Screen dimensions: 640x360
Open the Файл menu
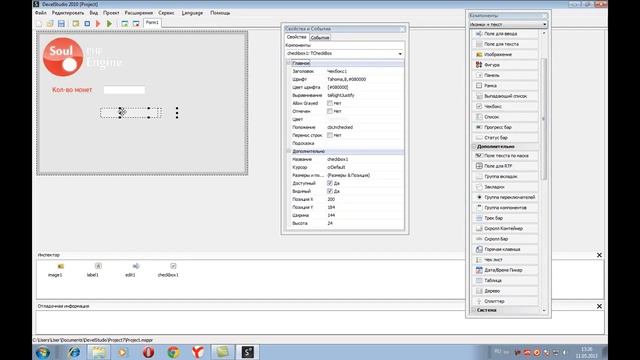[40, 13]
